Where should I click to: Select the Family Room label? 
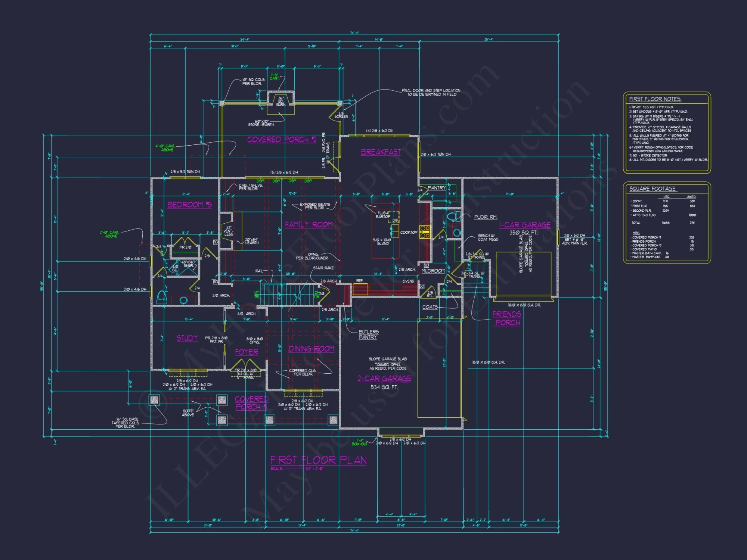click(x=309, y=224)
